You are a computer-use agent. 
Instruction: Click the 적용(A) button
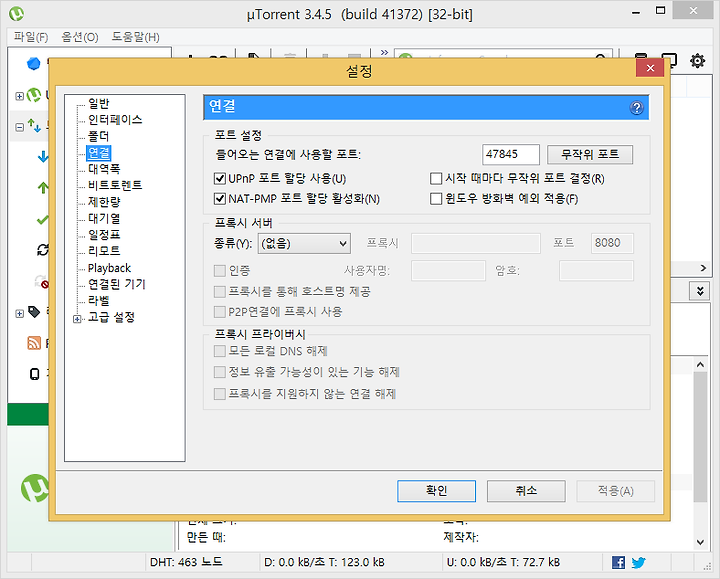pos(615,491)
